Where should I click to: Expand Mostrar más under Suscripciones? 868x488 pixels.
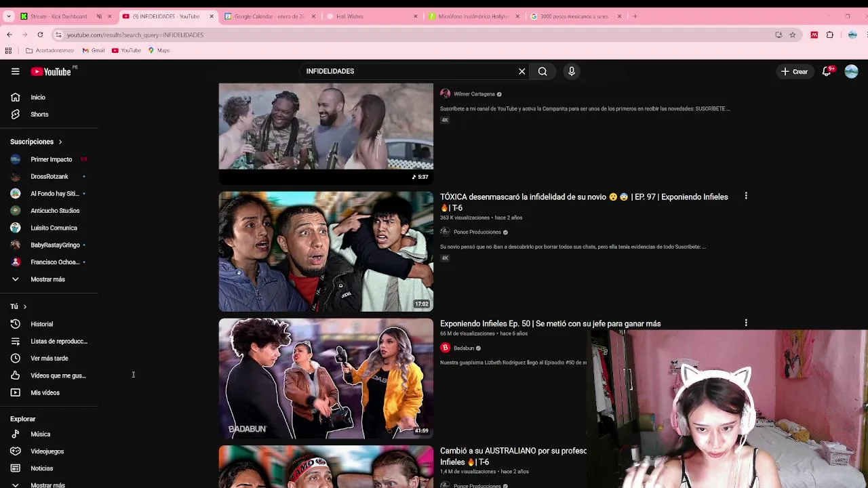(49, 279)
